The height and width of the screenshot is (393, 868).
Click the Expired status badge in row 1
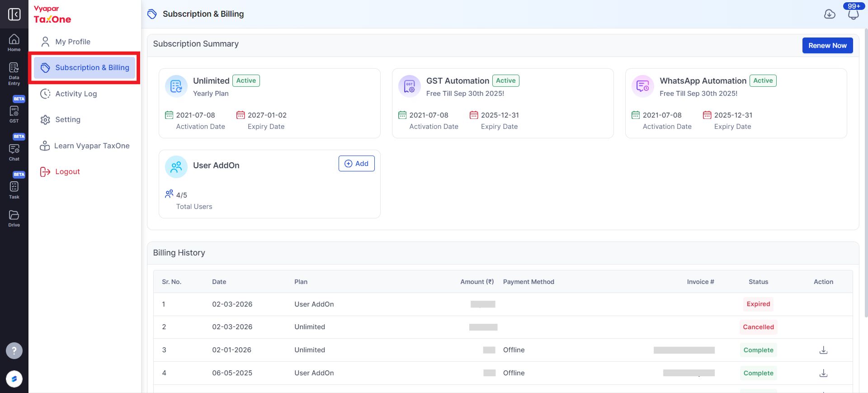click(758, 304)
